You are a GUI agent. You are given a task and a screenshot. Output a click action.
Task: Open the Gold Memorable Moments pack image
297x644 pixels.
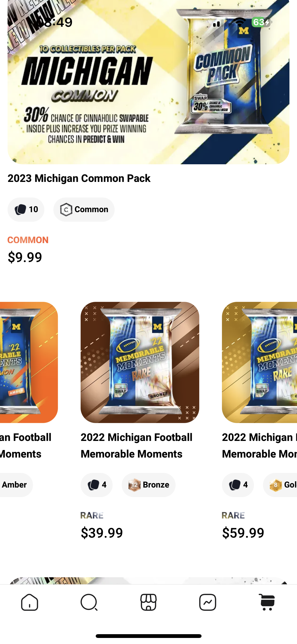259,362
